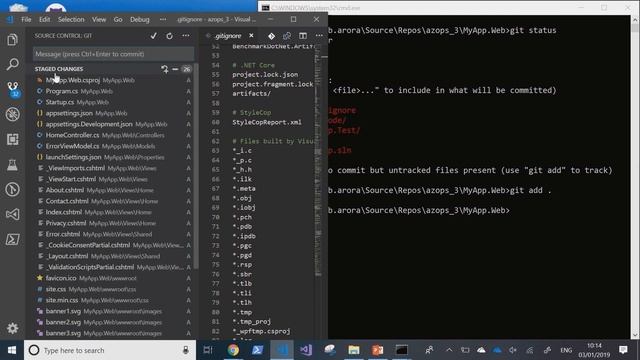Open the Debug view no-bug icon

click(x=13, y=114)
